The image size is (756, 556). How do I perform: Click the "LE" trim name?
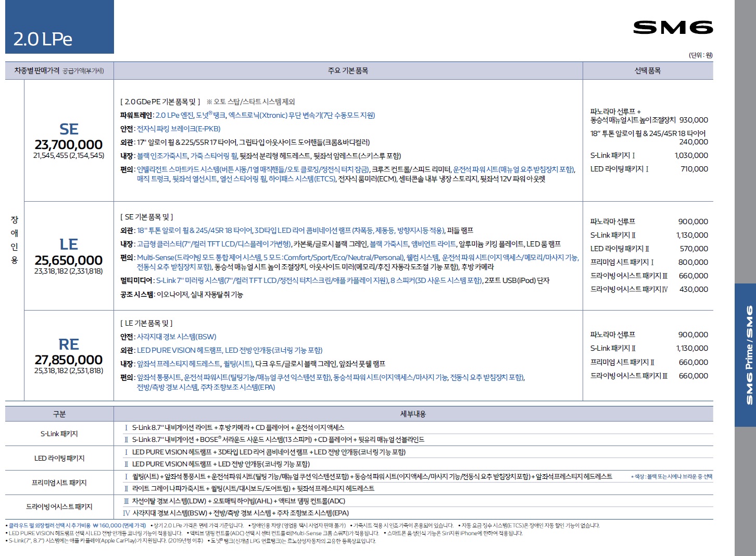coord(69,244)
